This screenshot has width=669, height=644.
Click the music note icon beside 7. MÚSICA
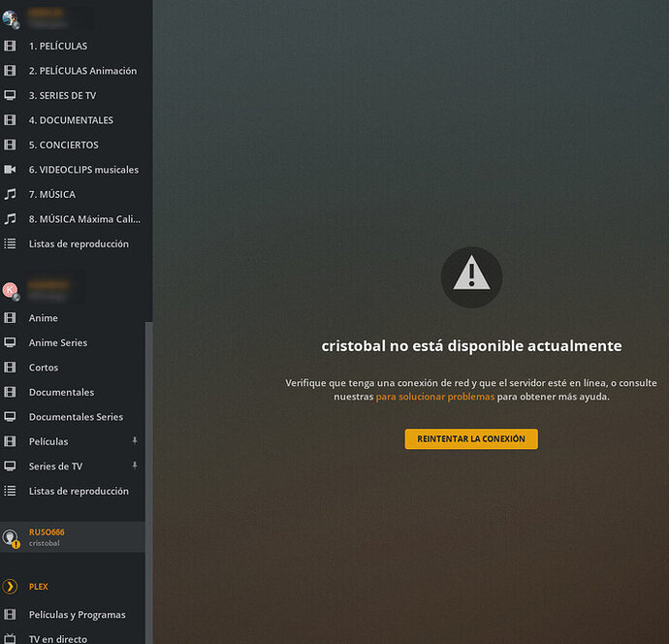point(10,194)
